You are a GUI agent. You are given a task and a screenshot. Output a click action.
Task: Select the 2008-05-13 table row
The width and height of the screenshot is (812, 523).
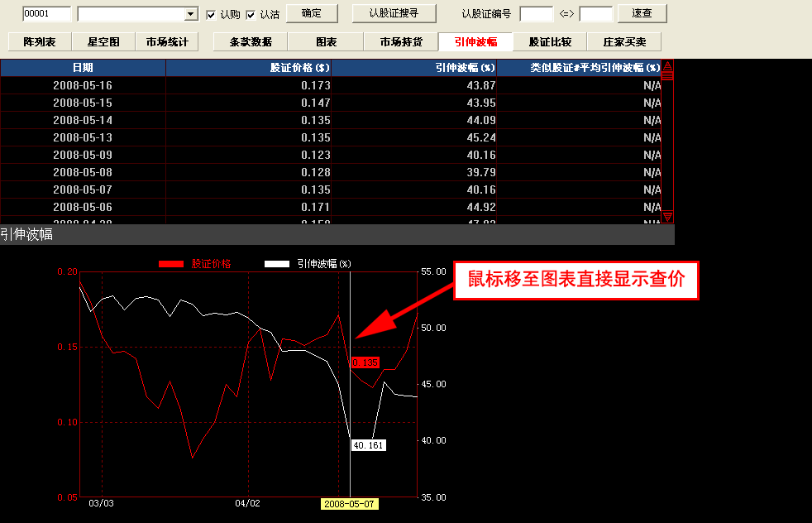83,137
